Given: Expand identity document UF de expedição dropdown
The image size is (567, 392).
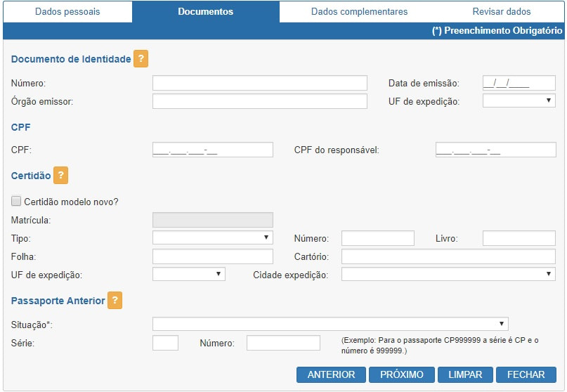Looking at the screenshot, I should pos(519,101).
